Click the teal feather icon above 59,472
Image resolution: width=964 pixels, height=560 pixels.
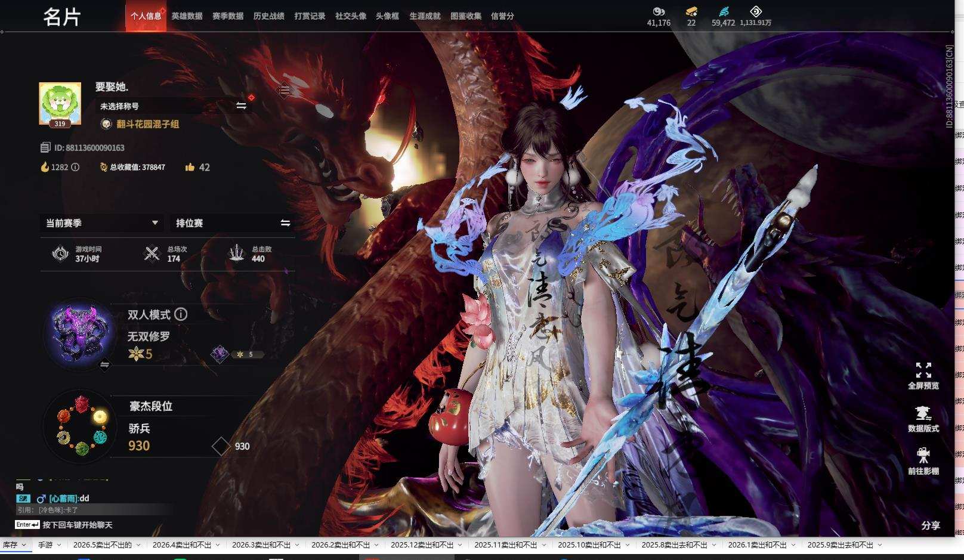tap(724, 11)
